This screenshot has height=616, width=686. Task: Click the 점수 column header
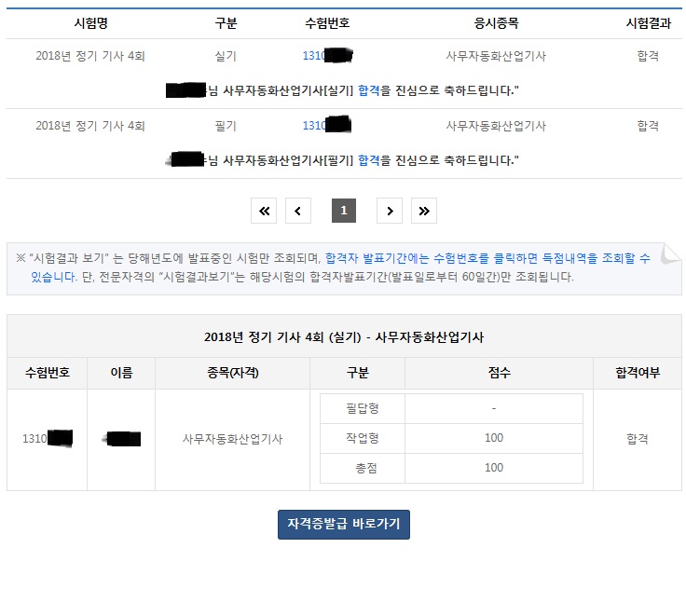499,373
